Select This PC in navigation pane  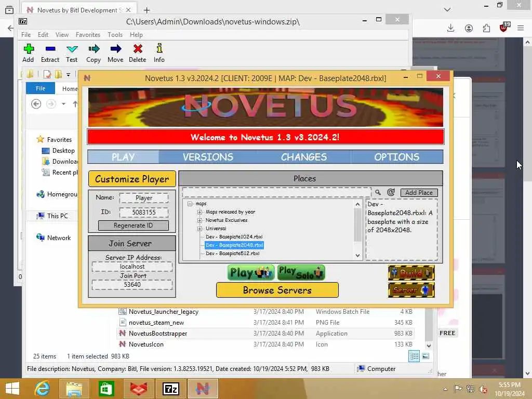(57, 216)
